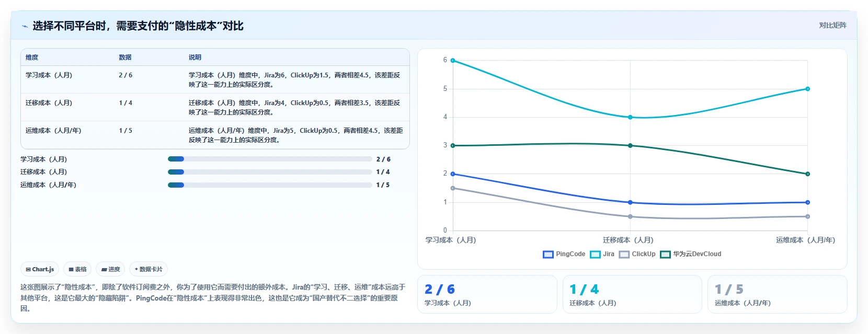Click table value 1 / 4
The image size is (868, 334).
coord(125,103)
